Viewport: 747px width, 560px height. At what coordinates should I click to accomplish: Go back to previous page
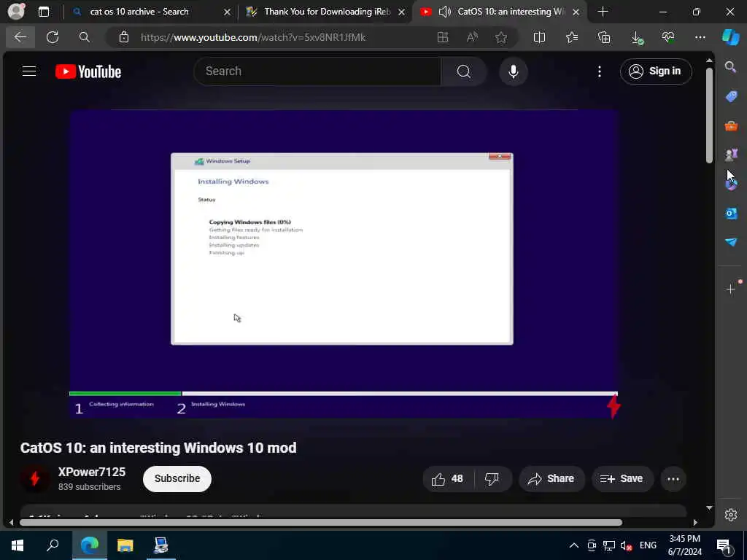(x=20, y=37)
